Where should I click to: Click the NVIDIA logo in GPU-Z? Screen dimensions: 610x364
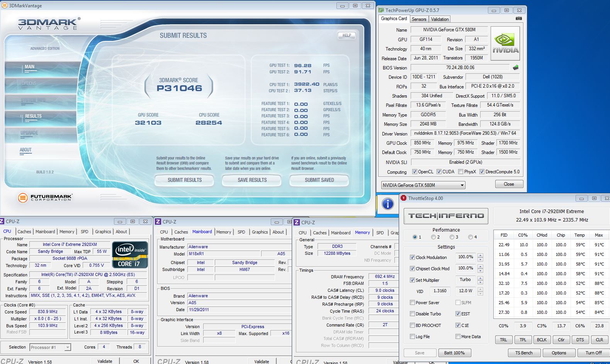505,43
